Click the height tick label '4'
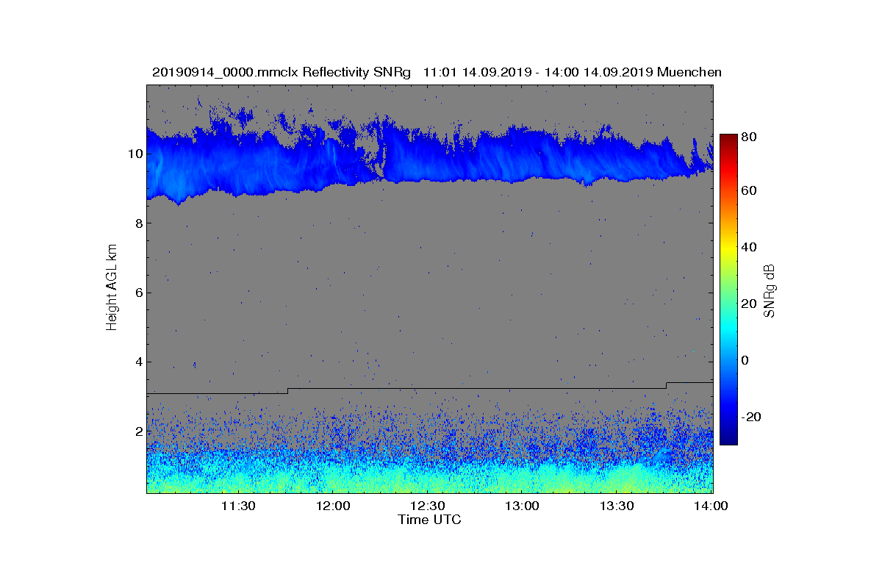The image size is (882, 588). 138,362
